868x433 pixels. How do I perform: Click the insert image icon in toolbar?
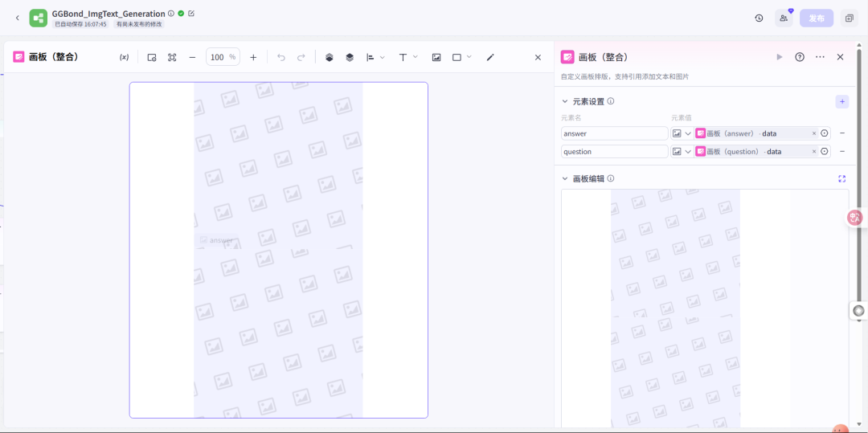436,57
